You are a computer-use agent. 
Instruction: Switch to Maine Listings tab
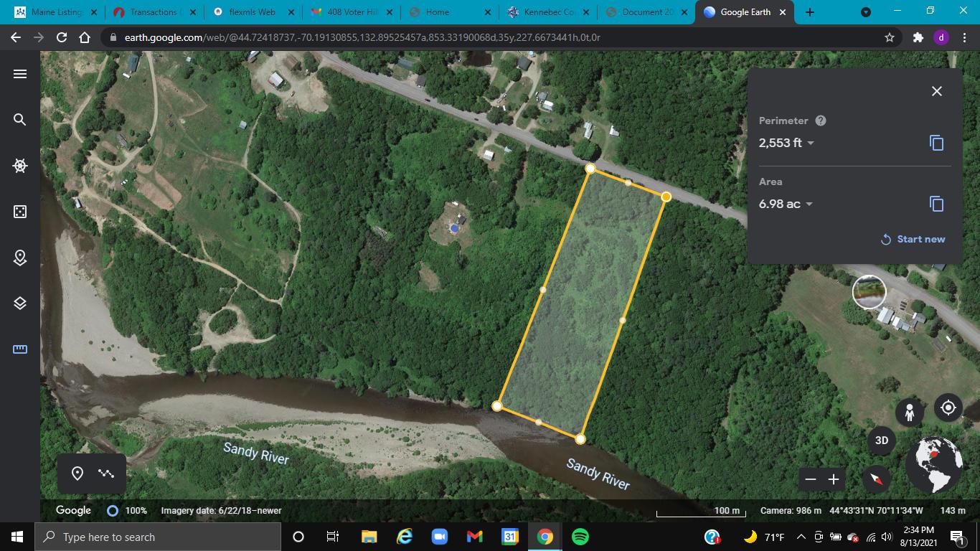56,12
